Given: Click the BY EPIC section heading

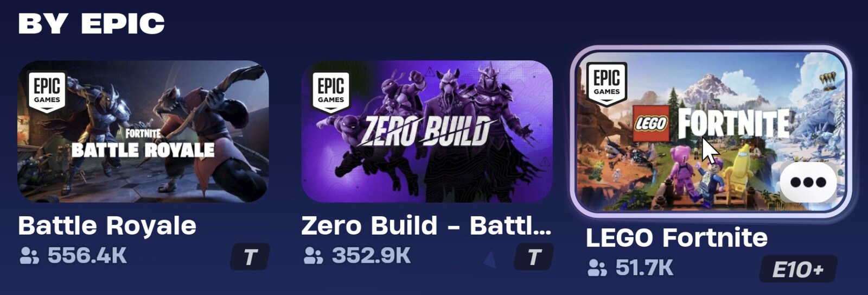Looking at the screenshot, I should pyautogui.click(x=91, y=24).
